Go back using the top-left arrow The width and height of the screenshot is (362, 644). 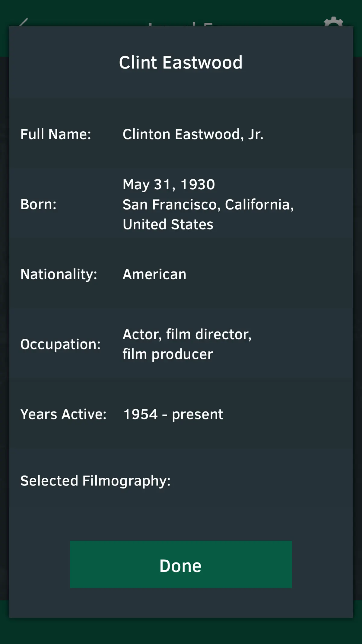point(24,22)
